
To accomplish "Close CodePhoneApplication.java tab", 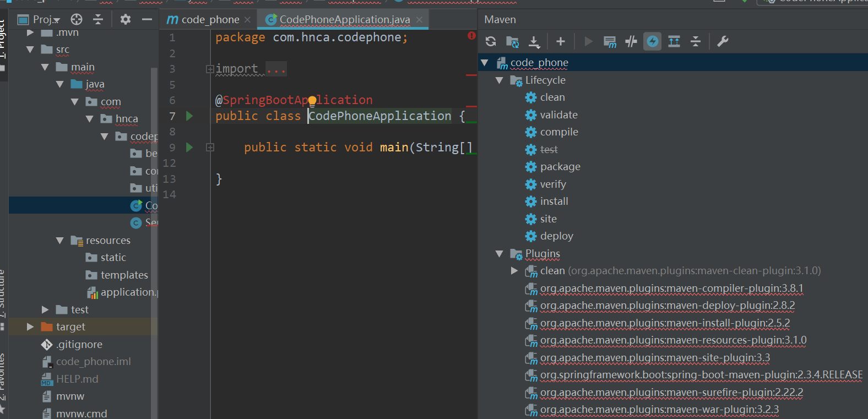I will pyautogui.click(x=419, y=20).
